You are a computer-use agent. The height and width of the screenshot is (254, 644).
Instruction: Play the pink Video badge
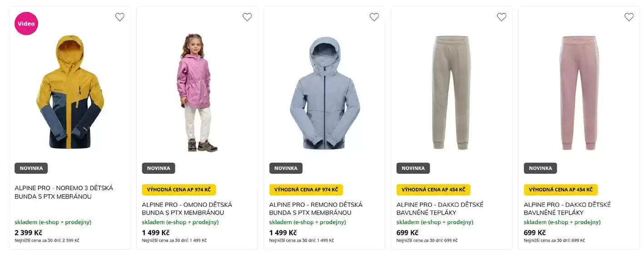tap(26, 24)
